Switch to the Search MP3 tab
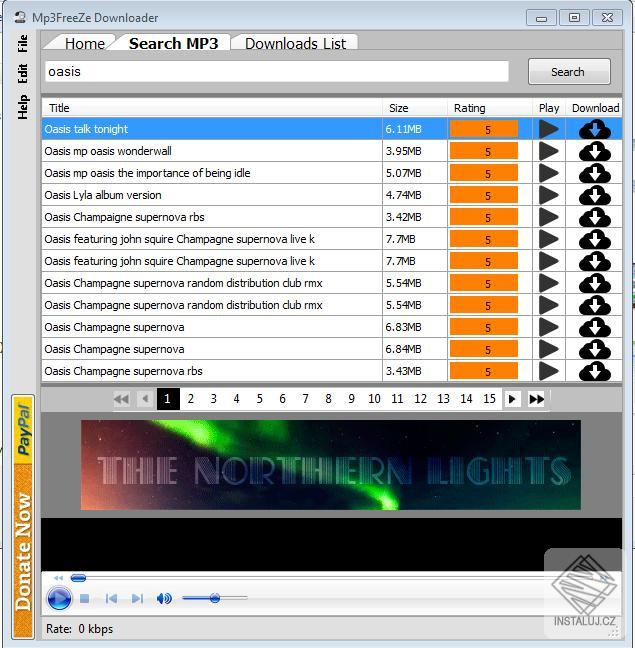The width and height of the screenshot is (635, 648). click(174, 43)
